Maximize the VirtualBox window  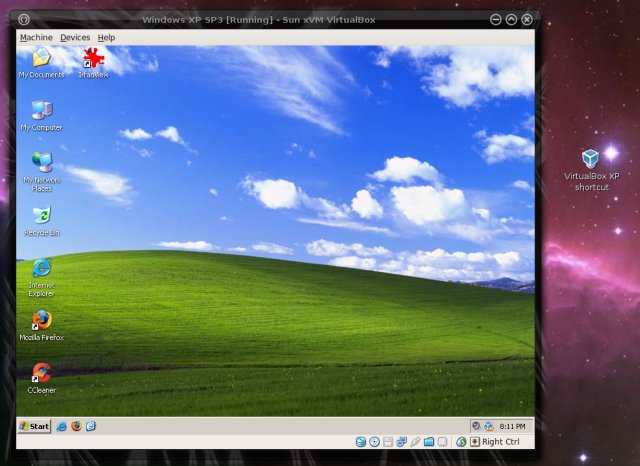click(511, 20)
